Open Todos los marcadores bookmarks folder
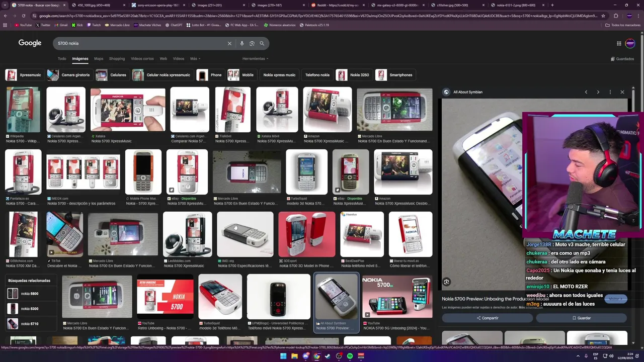The width and height of the screenshot is (644, 362). tap(623, 25)
